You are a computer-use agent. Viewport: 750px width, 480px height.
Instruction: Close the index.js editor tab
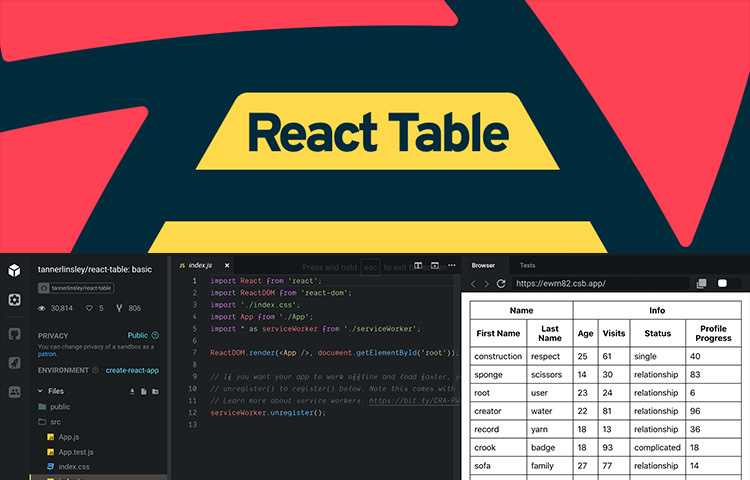(x=227, y=265)
